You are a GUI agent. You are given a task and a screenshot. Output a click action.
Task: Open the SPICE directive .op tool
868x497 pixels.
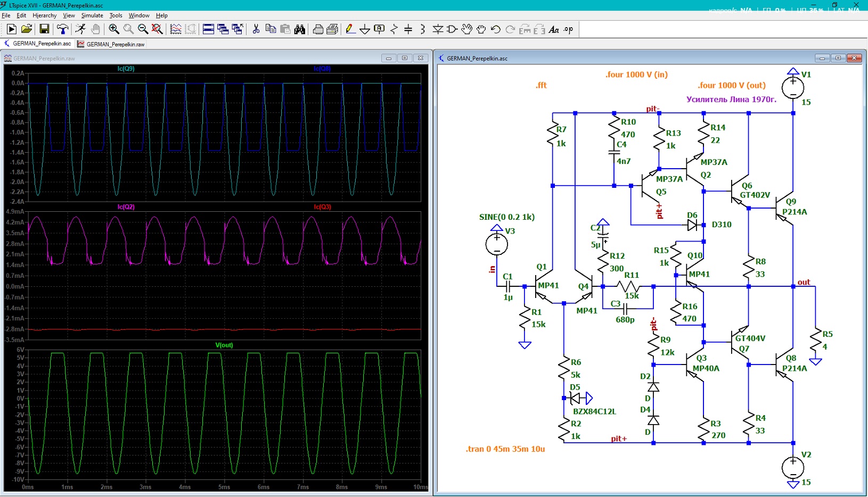569,29
